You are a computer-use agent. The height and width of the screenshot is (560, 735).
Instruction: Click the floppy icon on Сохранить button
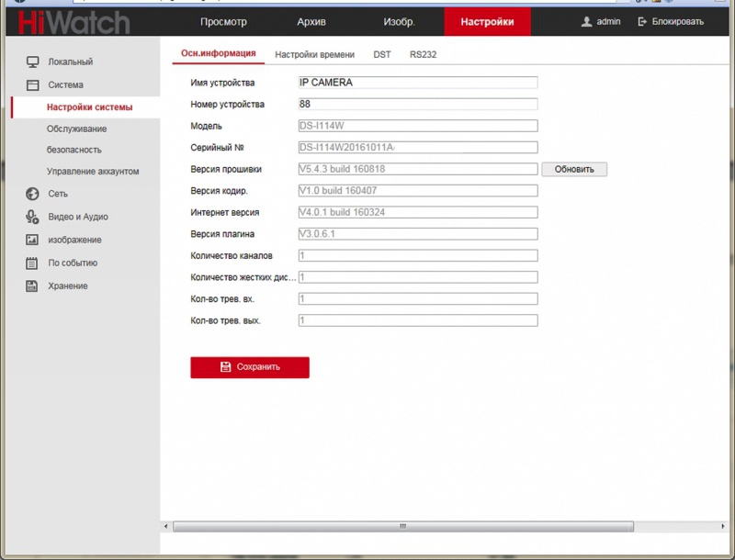(x=225, y=367)
